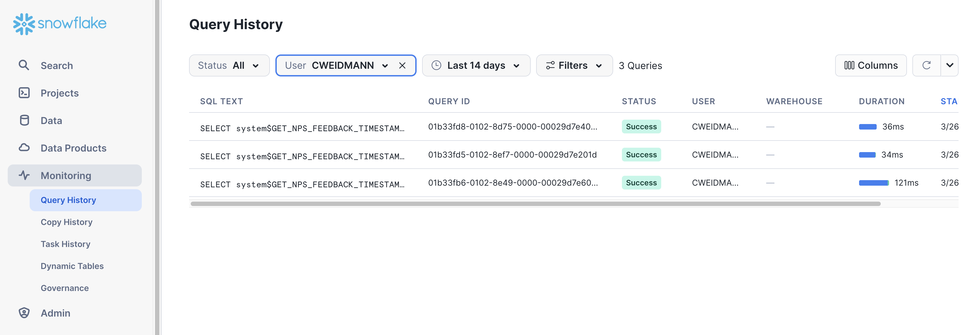Click the Search magnifier icon in sidebar
The height and width of the screenshot is (335, 980).
tap(24, 65)
